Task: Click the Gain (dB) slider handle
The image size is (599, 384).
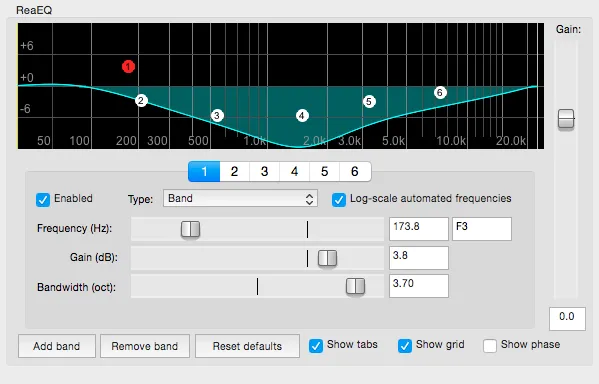Action: [327, 258]
